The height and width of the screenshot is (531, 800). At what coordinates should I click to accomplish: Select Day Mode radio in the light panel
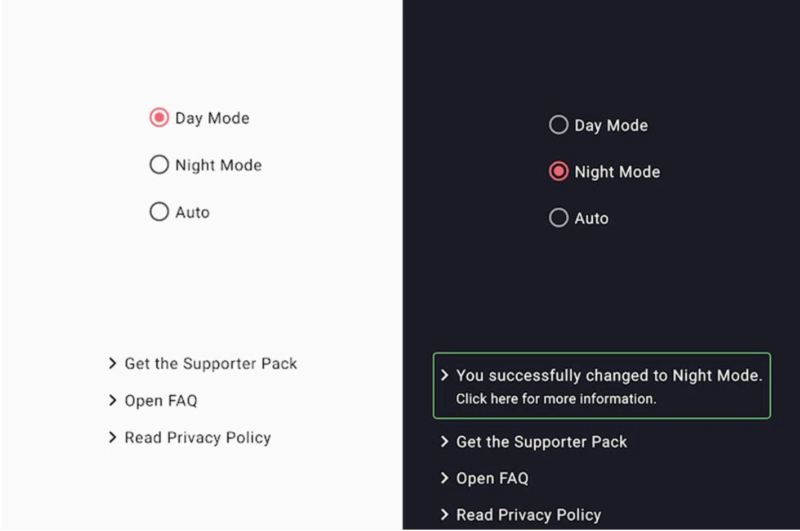coord(158,118)
